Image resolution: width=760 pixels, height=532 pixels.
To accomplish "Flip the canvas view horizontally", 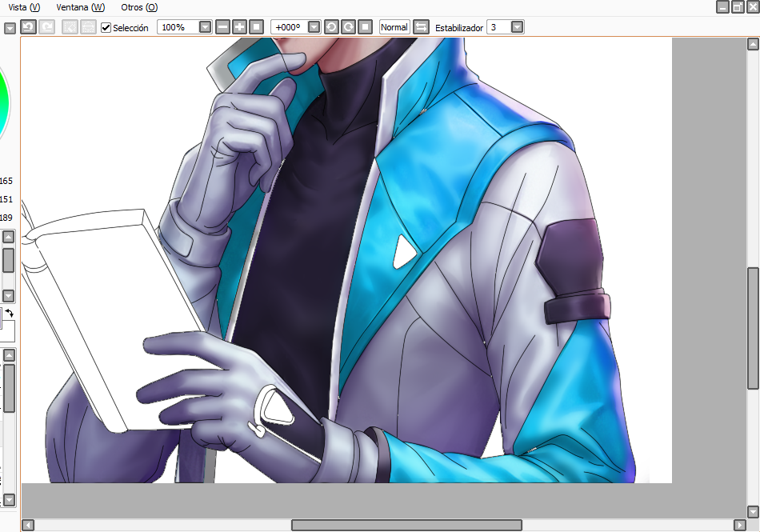I will tap(421, 27).
